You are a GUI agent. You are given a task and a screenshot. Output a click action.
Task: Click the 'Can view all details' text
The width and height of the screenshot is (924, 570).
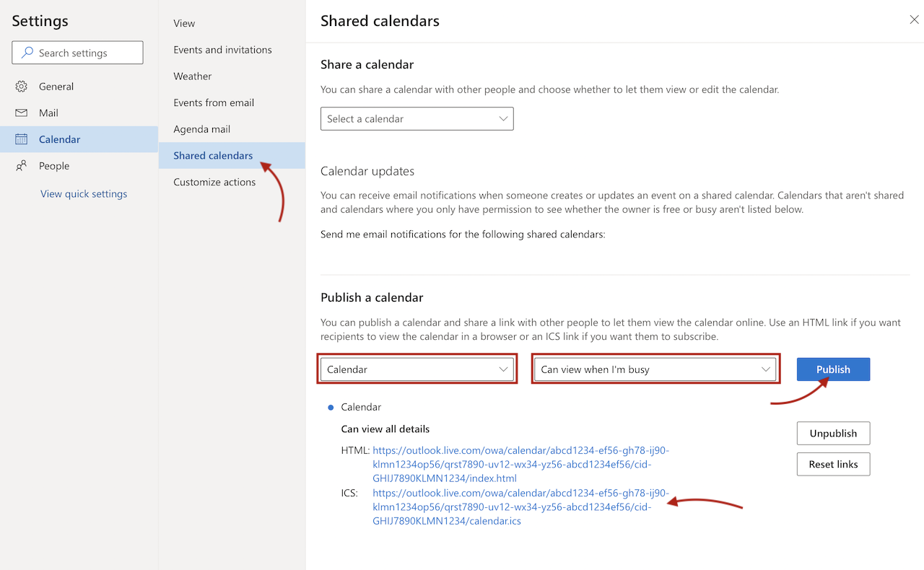pos(385,429)
